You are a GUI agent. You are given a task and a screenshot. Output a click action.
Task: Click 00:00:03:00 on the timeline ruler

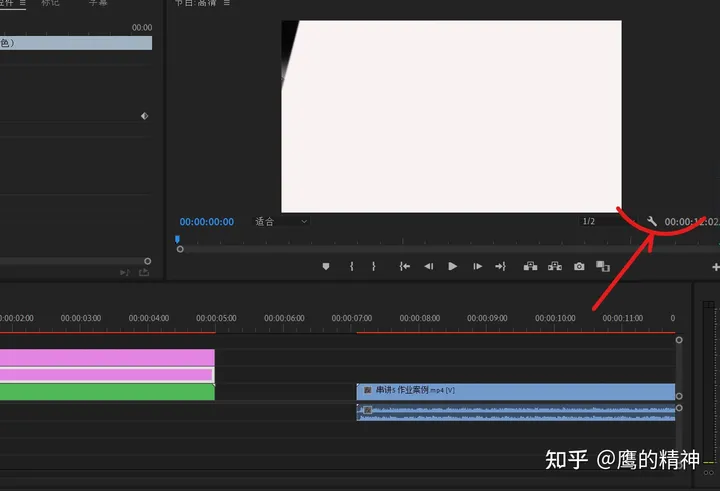pyautogui.click(x=81, y=318)
